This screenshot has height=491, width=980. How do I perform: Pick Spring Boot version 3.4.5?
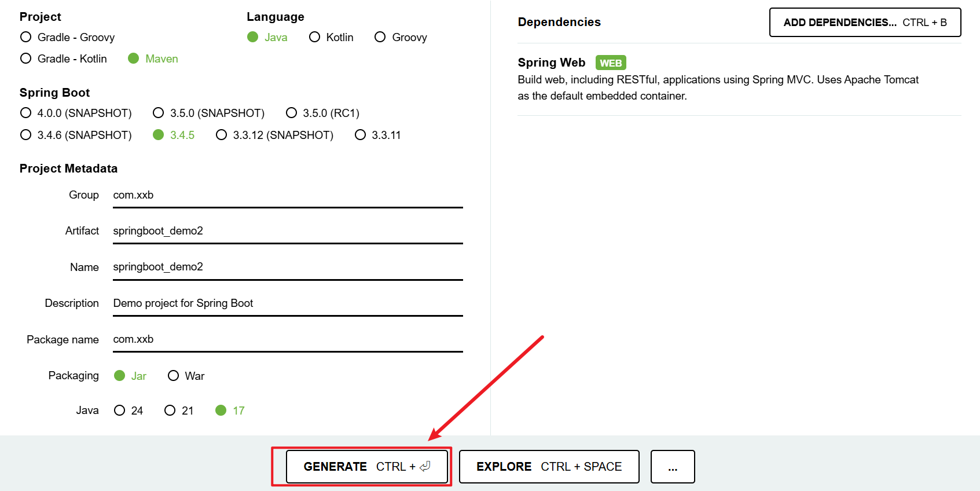coord(174,135)
